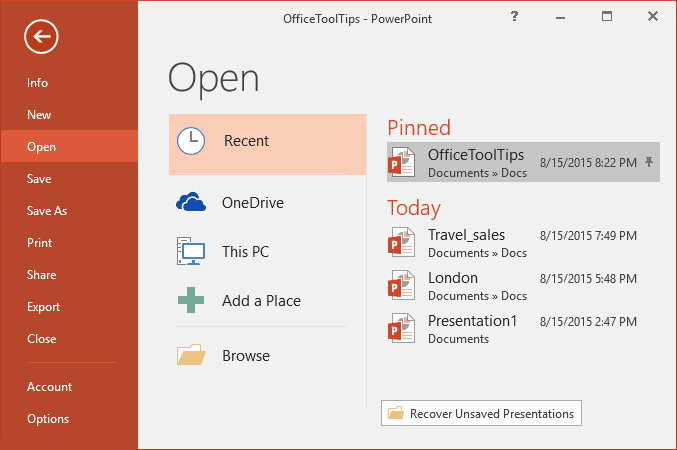Viewport: 677px width, 450px height.
Task: Click the London PowerPoint file icon
Action: tap(402, 285)
